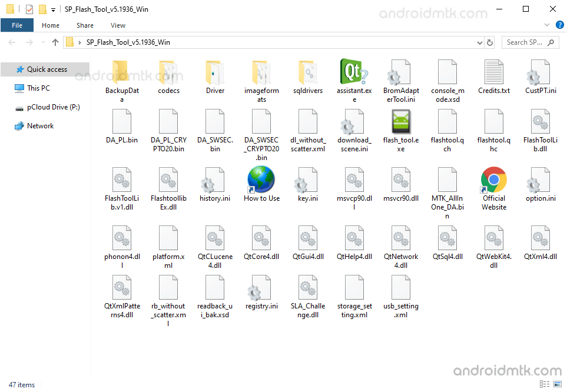Viewport: 567px width, 392px height.
Task: Select the FlashToolLib.dll file icon
Action: (x=541, y=122)
